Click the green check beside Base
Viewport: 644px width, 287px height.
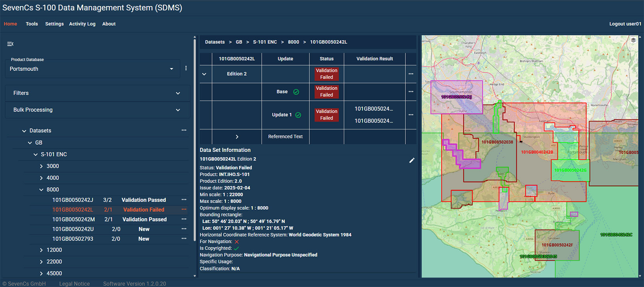coord(296,92)
